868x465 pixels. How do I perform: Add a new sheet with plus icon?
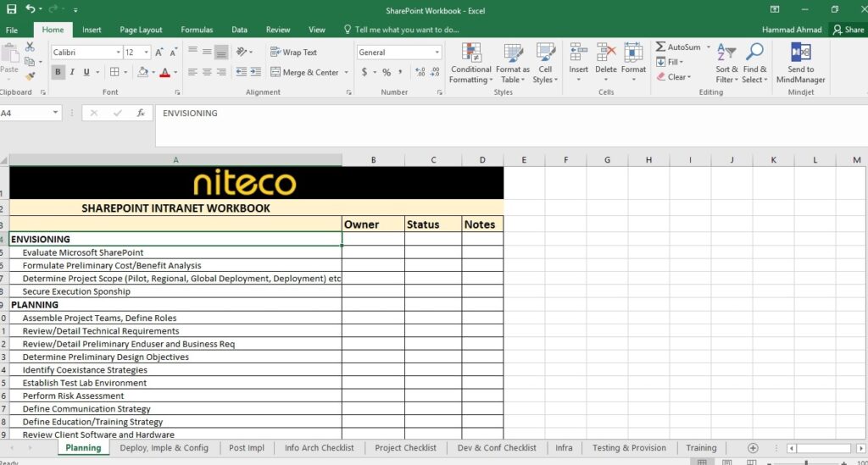click(x=753, y=448)
